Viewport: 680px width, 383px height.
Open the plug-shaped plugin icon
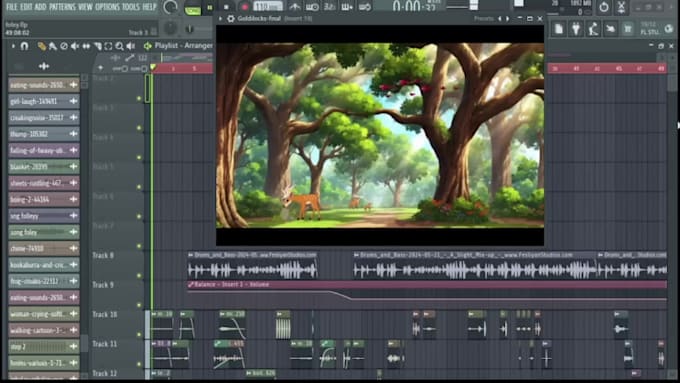[576, 29]
